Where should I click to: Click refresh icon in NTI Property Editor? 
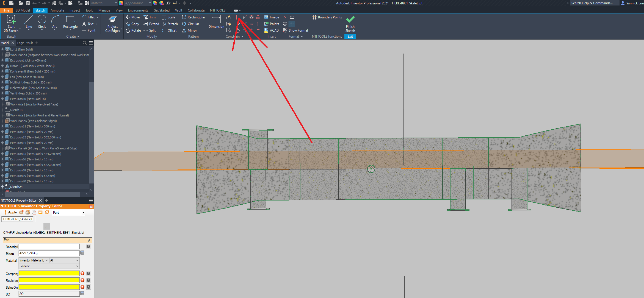(x=47, y=212)
